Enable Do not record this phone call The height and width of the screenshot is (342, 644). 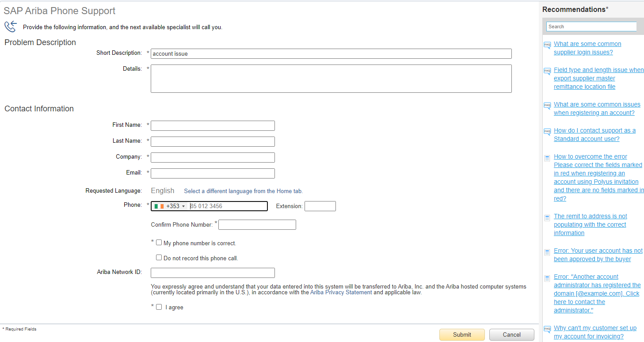click(x=159, y=258)
